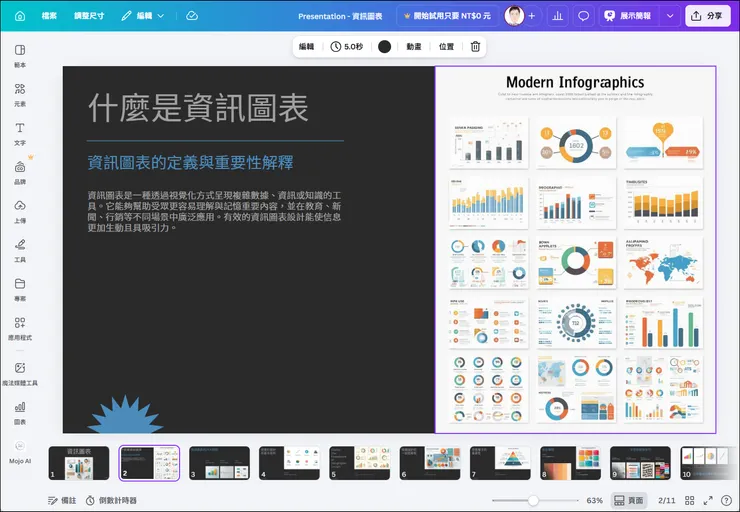Image resolution: width=740 pixels, height=512 pixels.
Task: Open the 圖表 charts panel
Action: click(20, 412)
